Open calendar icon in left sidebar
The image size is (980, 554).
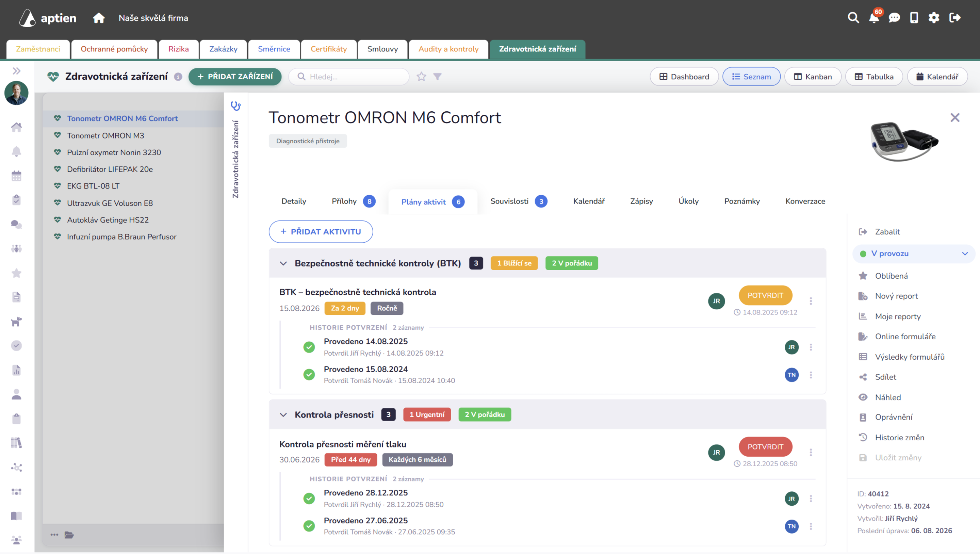click(16, 176)
